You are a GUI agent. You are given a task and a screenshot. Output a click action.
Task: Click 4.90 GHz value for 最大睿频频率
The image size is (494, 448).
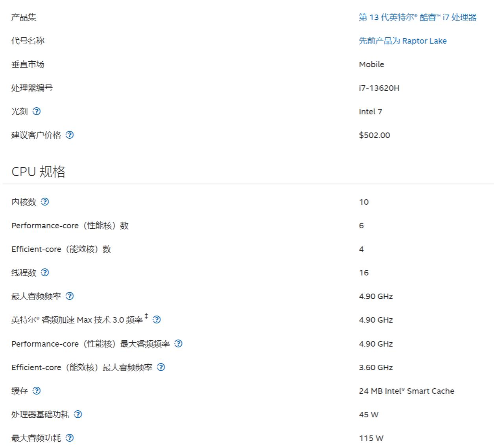[x=376, y=296]
